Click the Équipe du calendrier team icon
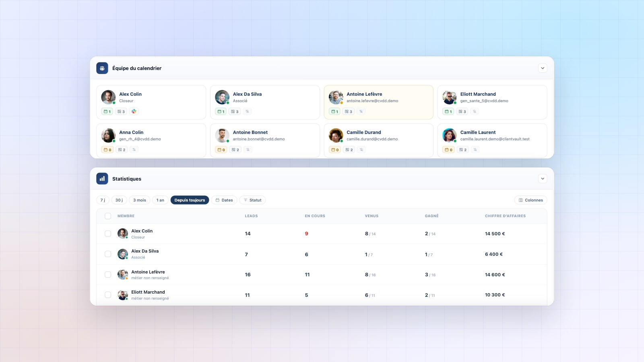The height and width of the screenshot is (362, 644). click(x=102, y=68)
